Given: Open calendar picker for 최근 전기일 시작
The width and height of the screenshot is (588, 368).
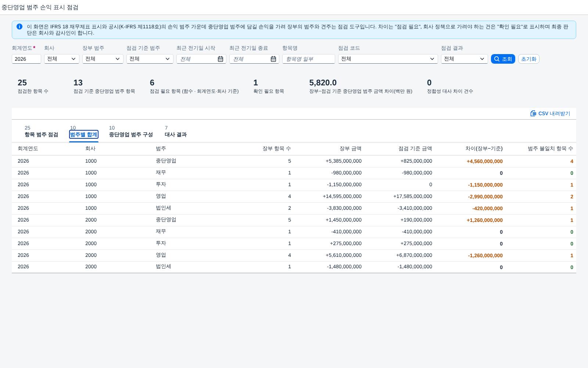Looking at the screenshot, I should tap(220, 59).
